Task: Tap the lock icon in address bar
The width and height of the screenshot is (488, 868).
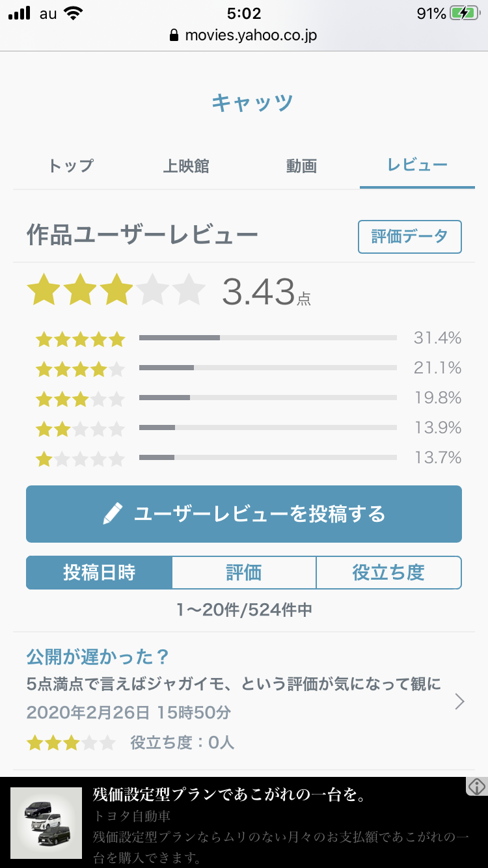Action: coord(174,35)
